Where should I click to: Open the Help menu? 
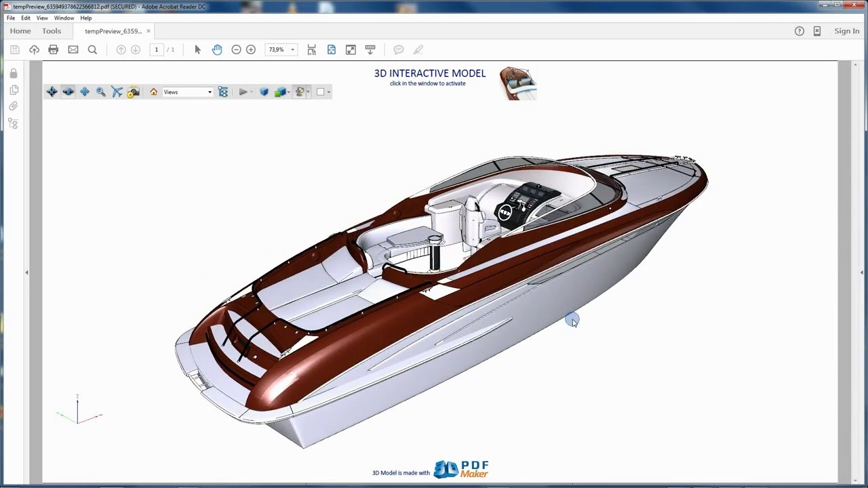click(86, 18)
